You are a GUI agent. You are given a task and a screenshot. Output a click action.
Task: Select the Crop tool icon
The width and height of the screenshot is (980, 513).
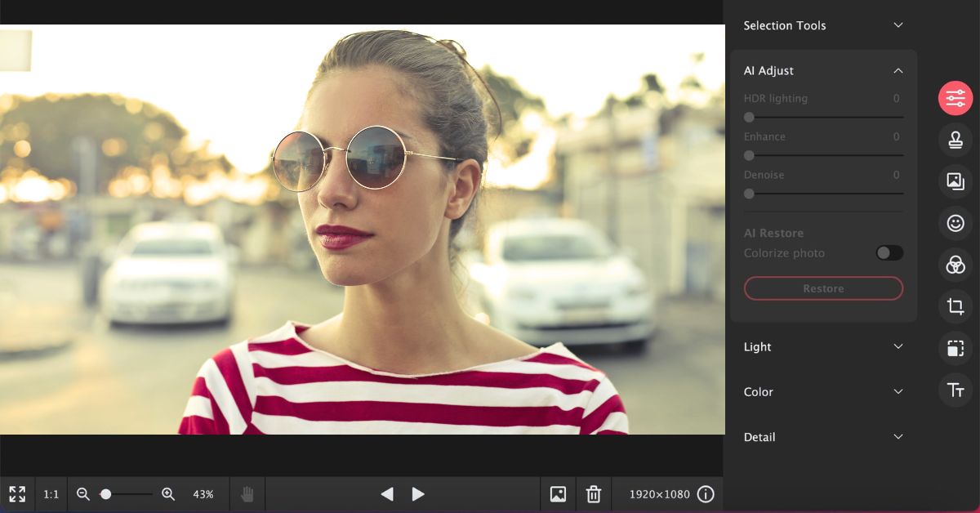[x=955, y=306]
